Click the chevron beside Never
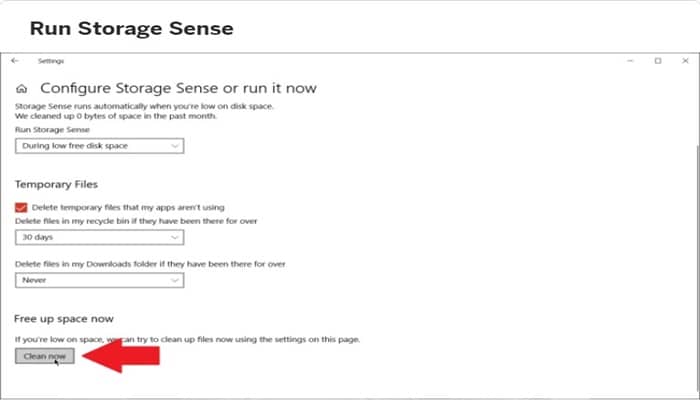 [x=175, y=280]
